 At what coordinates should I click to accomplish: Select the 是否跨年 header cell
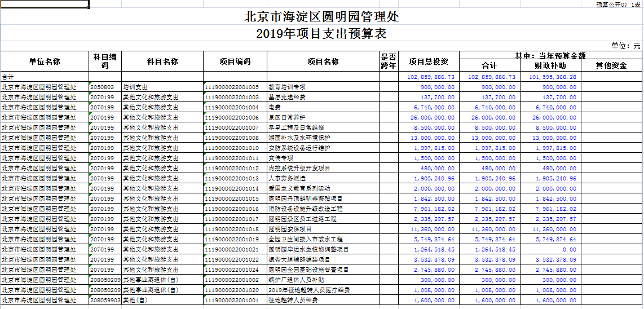click(389, 61)
